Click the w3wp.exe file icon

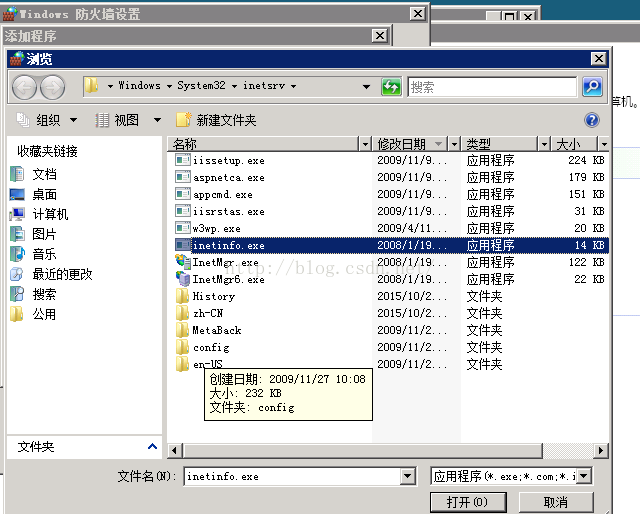click(x=182, y=228)
